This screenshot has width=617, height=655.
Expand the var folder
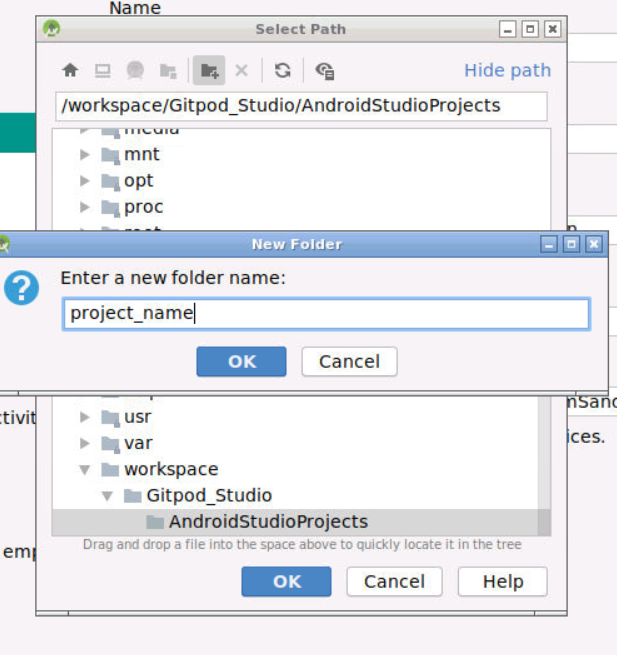(x=85, y=443)
